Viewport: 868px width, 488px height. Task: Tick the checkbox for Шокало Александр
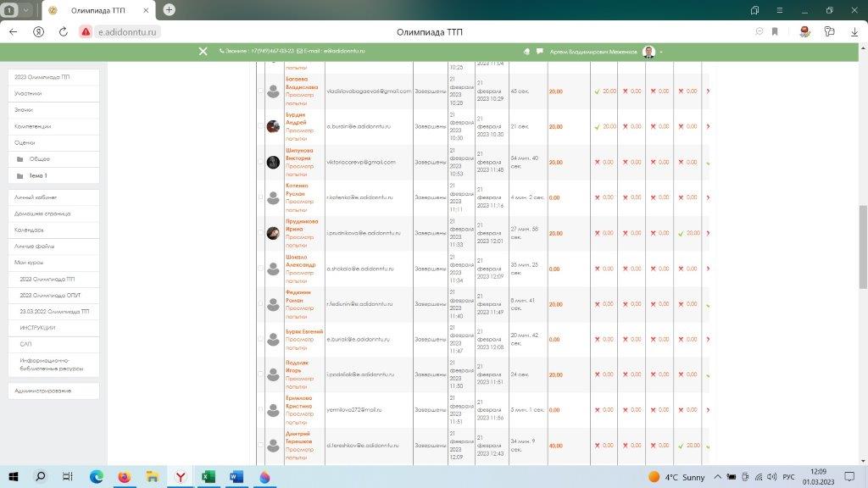261,269
